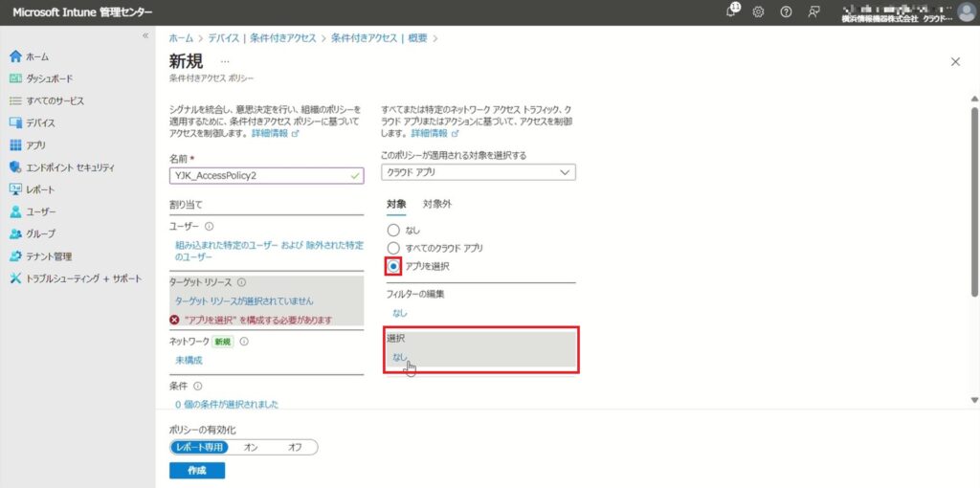Viewport: 980px width, 488px height.
Task: Open なし link under 選択
Action: click(399, 357)
